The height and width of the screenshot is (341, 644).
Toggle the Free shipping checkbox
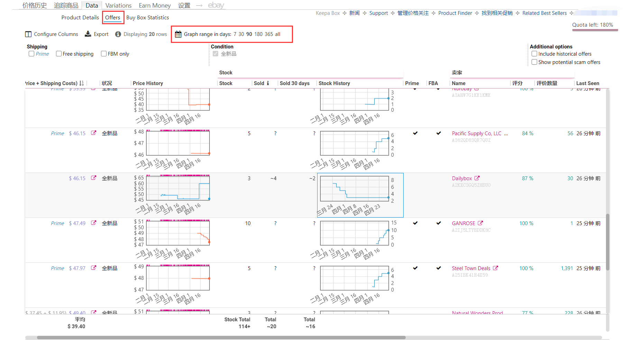(x=59, y=54)
